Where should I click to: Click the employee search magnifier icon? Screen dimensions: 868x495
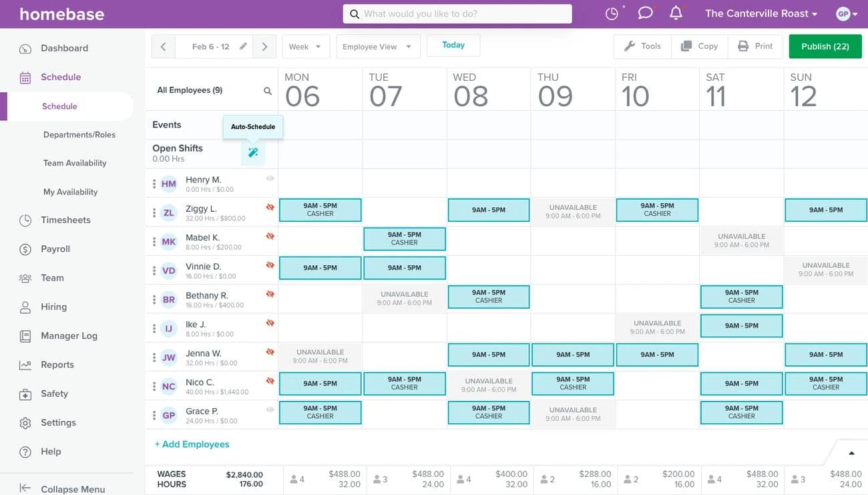(x=268, y=91)
